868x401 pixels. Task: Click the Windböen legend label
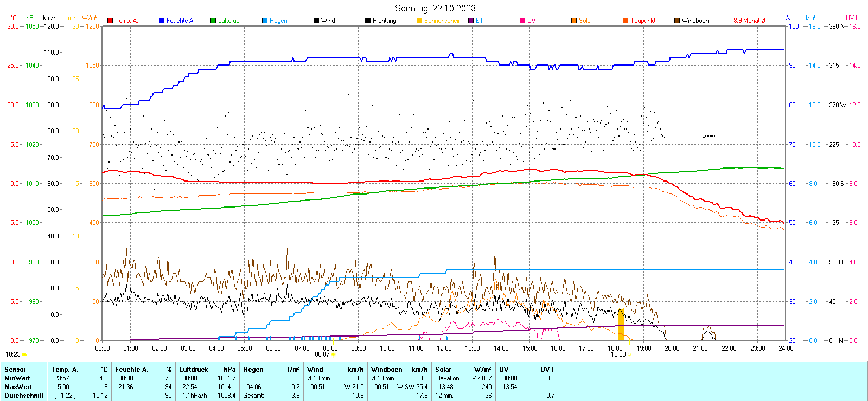point(695,21)
